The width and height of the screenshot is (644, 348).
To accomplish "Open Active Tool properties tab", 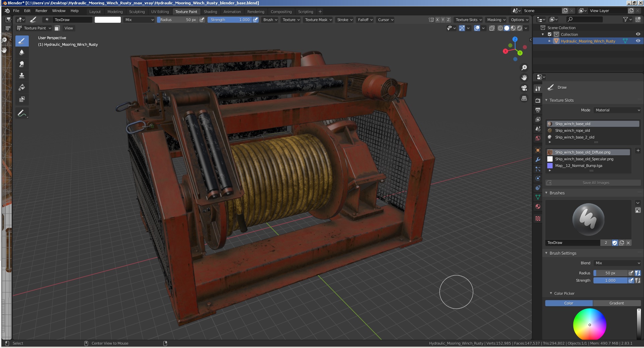I will click(x=538, y=89).
